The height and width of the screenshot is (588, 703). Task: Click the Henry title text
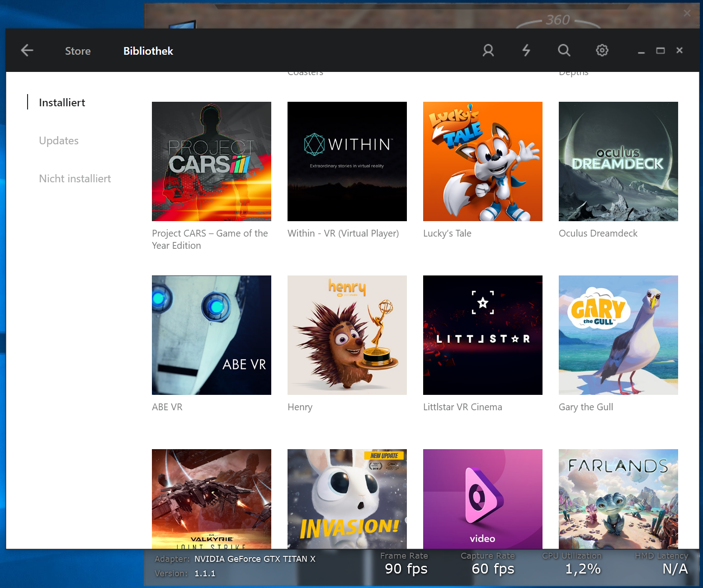pyautogui.click(x=300, y=407)
